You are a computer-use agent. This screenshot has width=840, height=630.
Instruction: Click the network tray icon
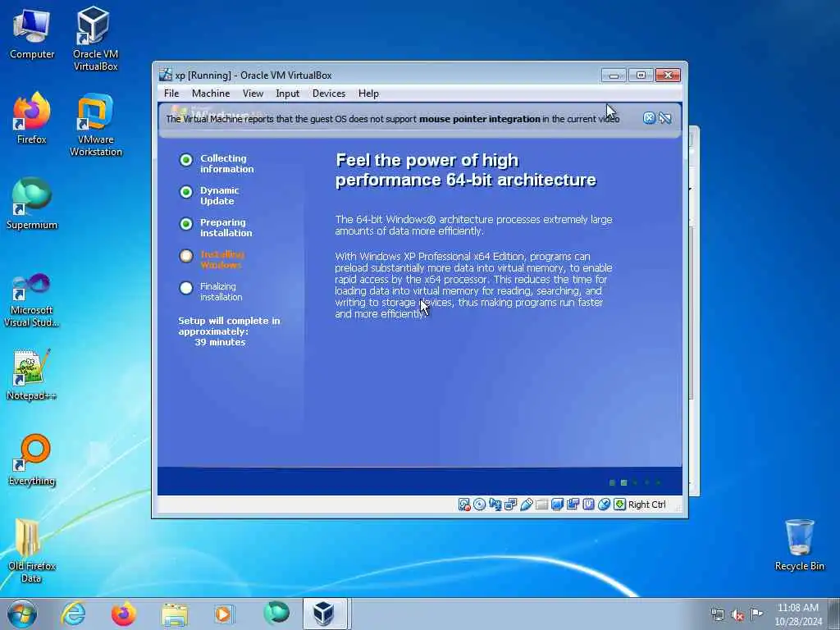pos(717,614)
